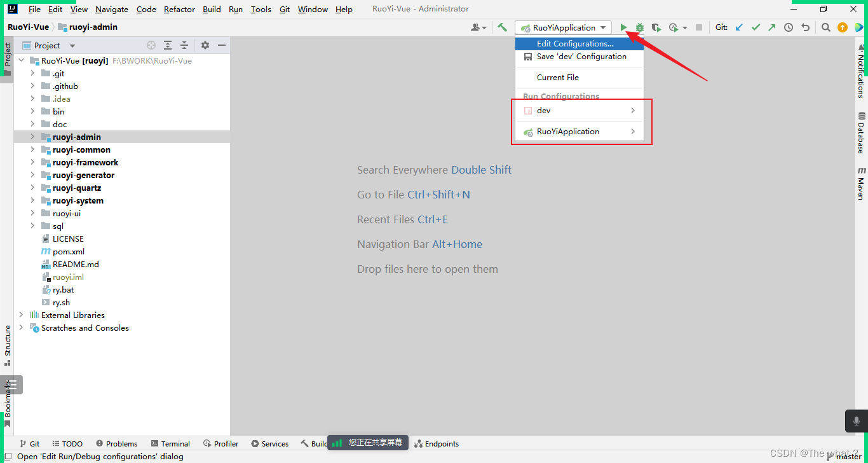Expand the ruoyi-admin module node
868x463 pixels.
tap(32, 137)
